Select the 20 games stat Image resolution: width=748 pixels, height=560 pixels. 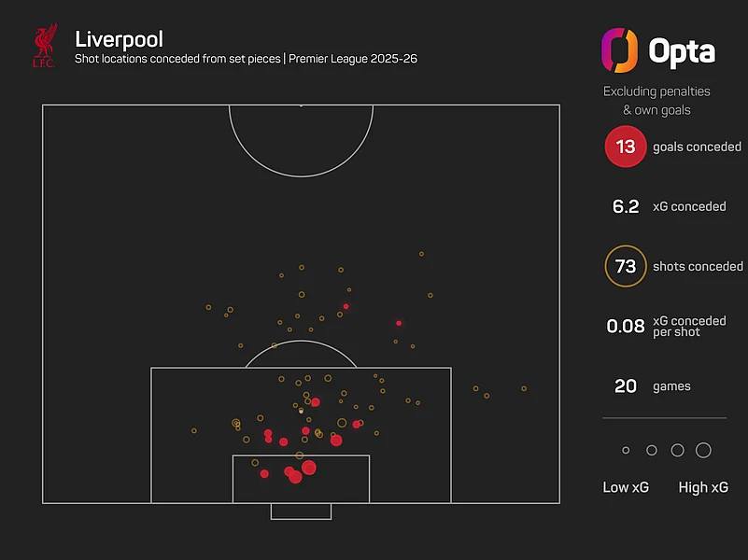coord(625,386)
